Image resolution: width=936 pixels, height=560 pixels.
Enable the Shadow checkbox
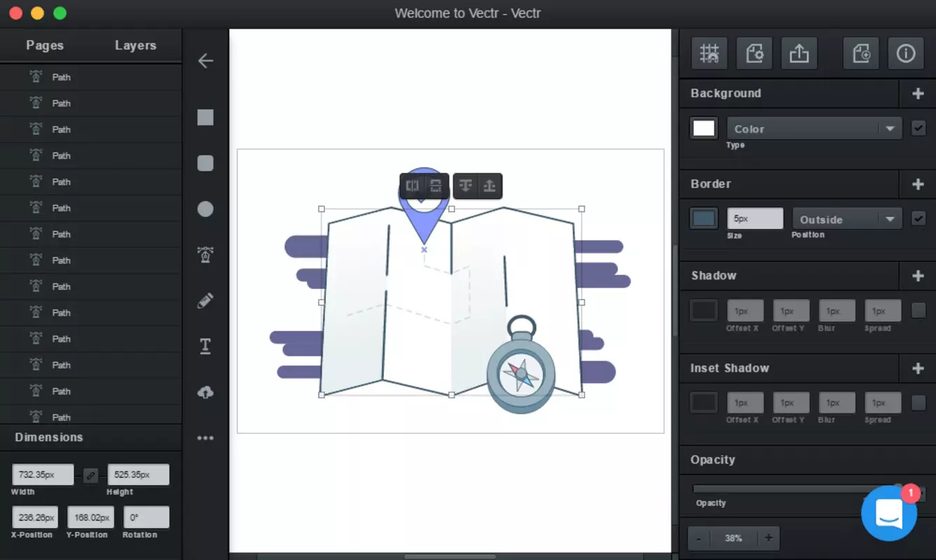tap(918, 310)
